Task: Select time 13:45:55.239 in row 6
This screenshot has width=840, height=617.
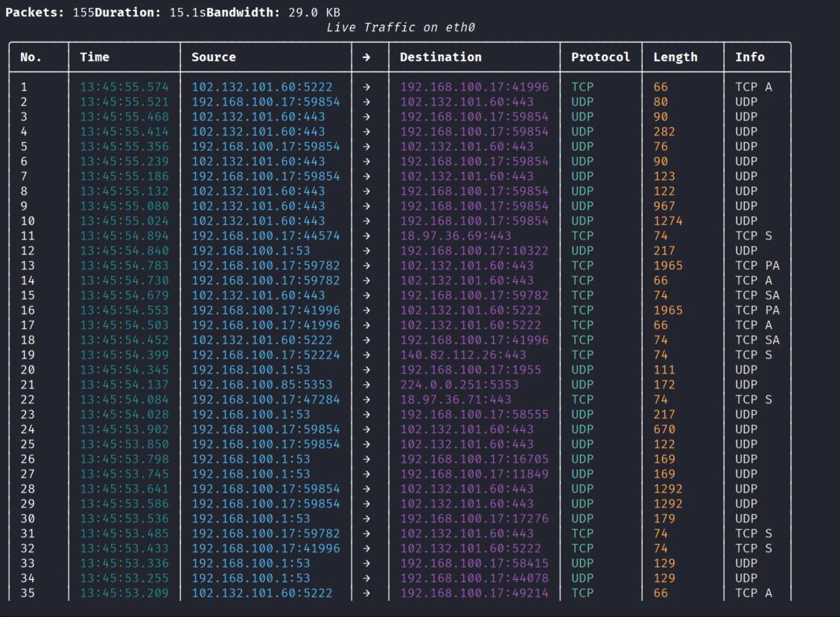Action: pyautogui.click(x=124, y=162)
